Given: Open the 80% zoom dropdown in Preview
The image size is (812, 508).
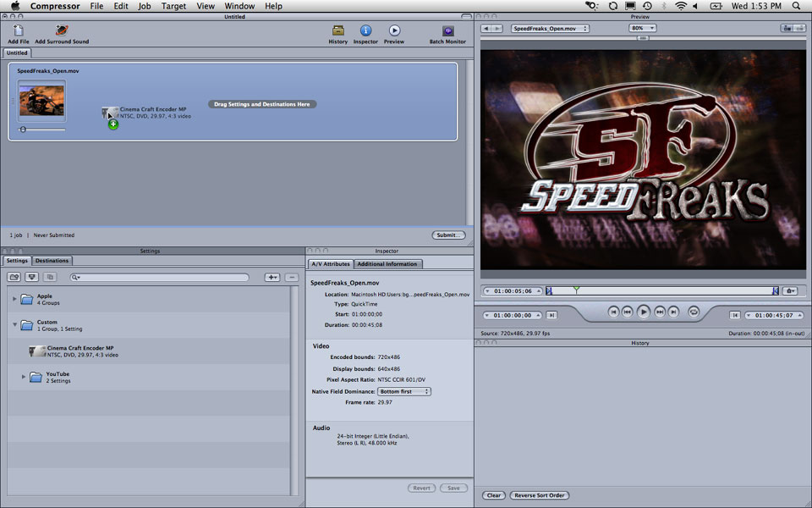Looking at the screenshot, I should (x=642, y=28).
